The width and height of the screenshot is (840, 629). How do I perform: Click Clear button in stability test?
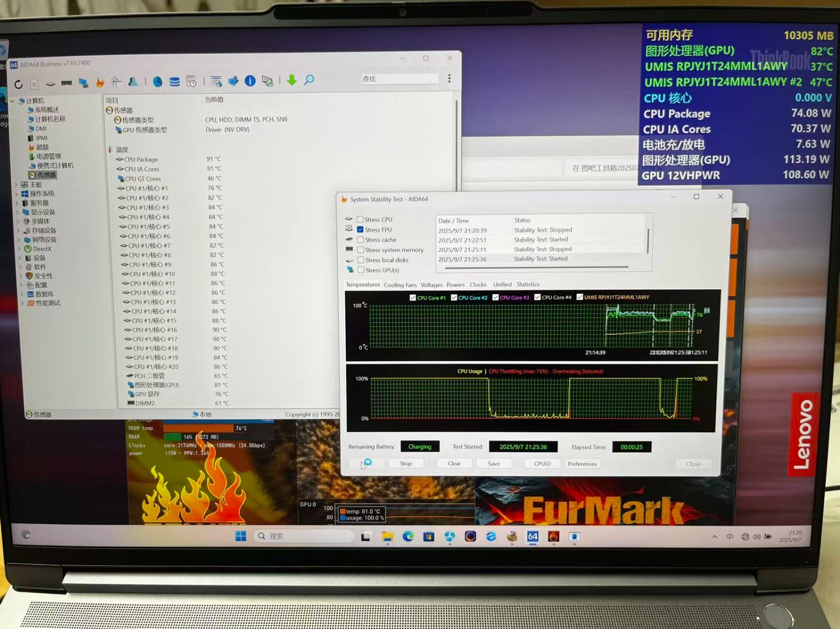pos(454,463)
